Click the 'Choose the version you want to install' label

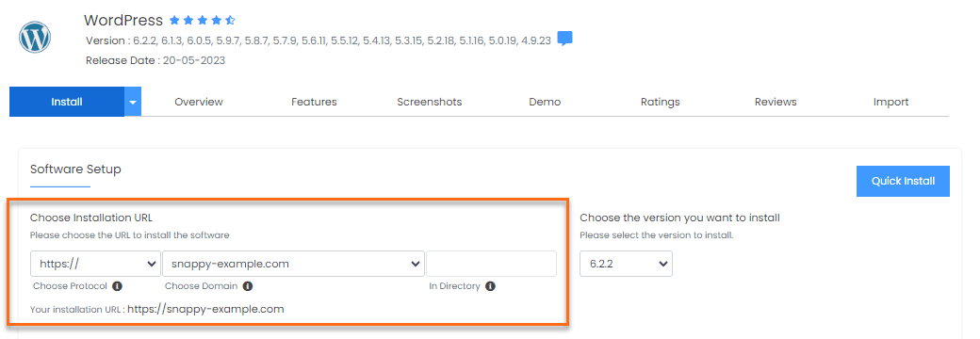[x=680, y=218]
